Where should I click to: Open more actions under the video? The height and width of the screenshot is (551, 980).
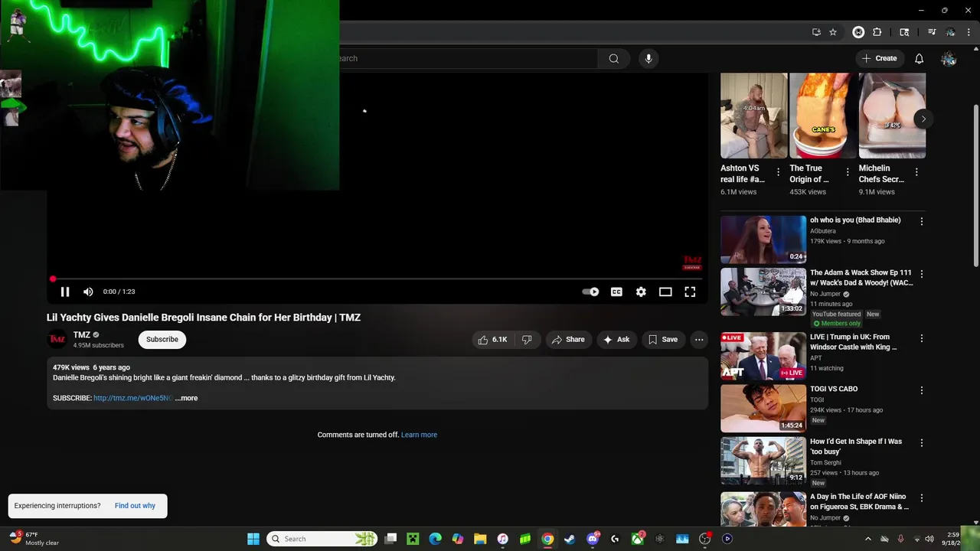tap(699, 340)
